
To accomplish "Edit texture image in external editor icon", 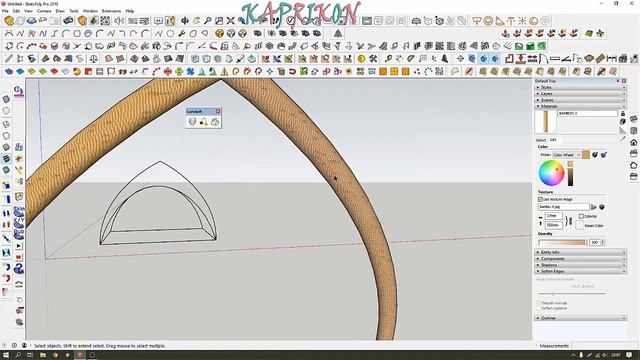I will tap(602, 207).
